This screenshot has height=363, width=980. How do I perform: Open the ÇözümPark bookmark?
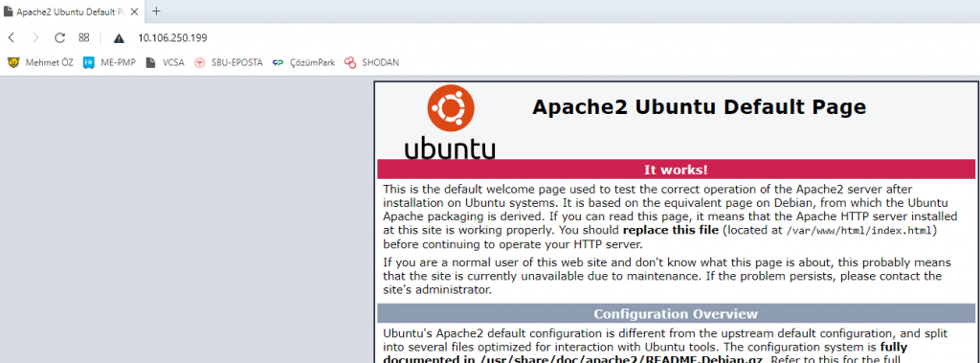coord(304,62)
